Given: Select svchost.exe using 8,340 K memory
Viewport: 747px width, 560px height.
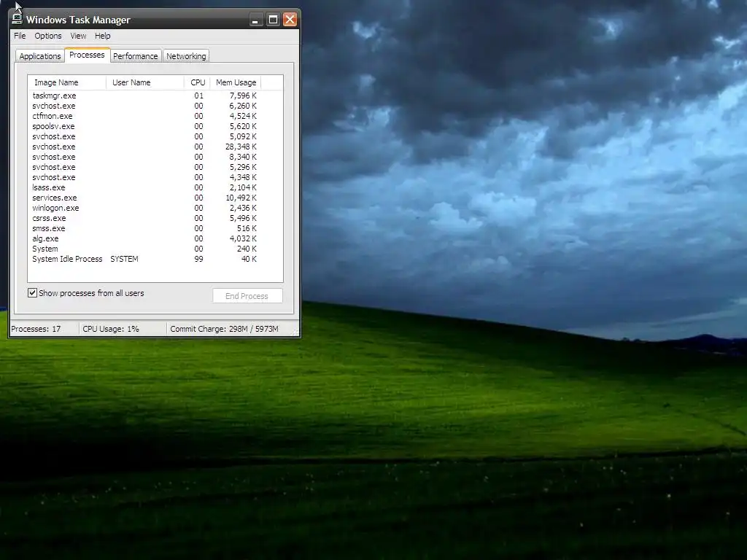Looking at the screenshot, I should (145, 157).
